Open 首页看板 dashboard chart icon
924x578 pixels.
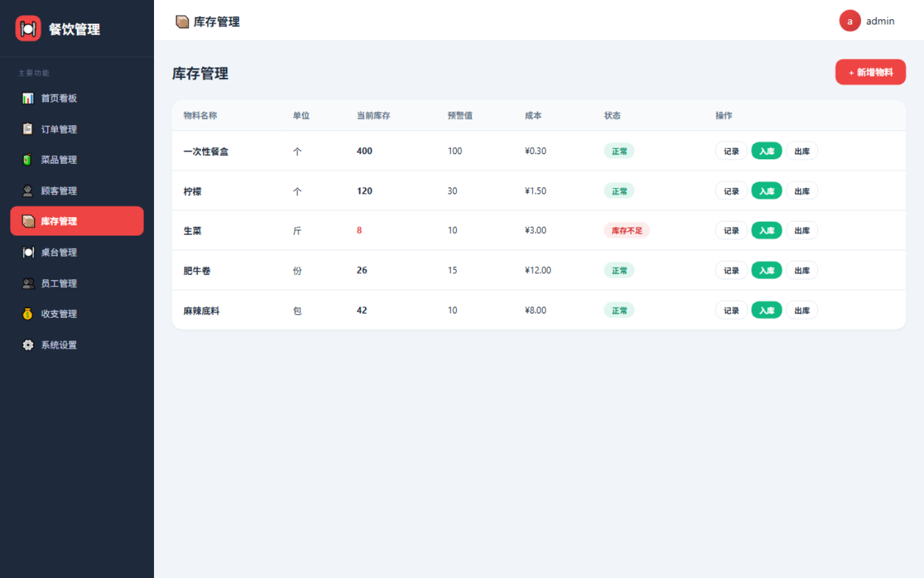pyautogui.click(x=28, y=98)
